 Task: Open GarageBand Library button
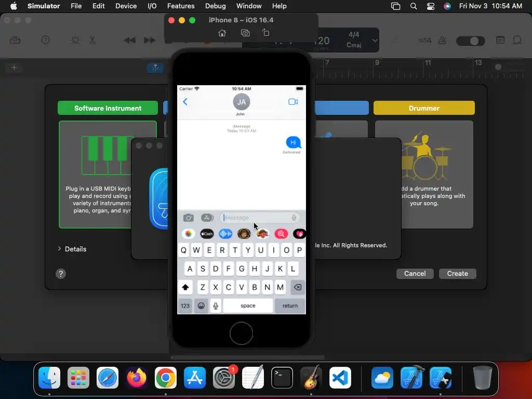(x=15, y=41)
